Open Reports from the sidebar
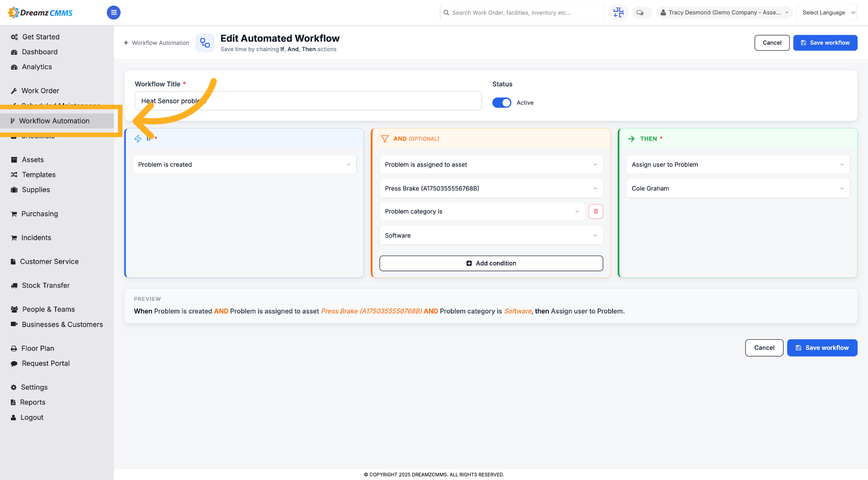 (x=33, y=402)
